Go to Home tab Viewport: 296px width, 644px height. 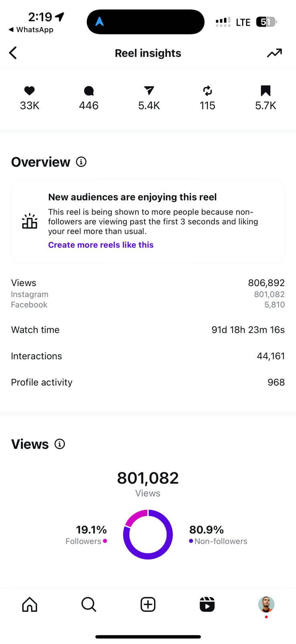tap(30, 604)
